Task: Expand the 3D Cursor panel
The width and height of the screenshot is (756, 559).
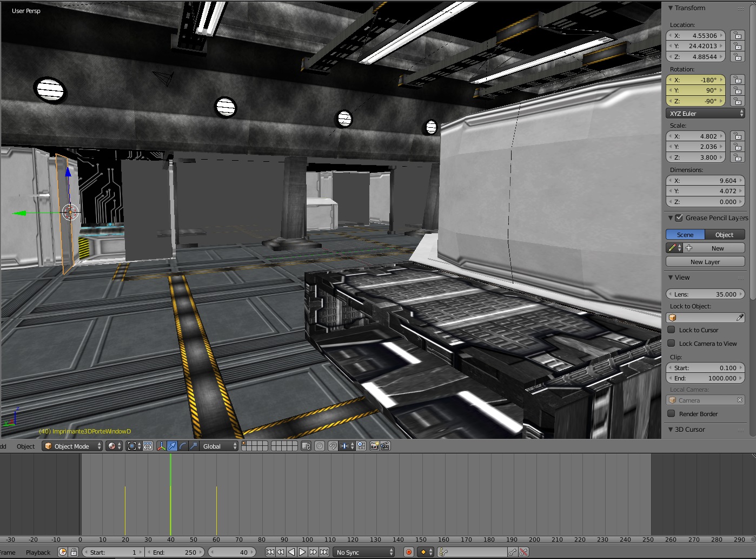Action: pos(671,429)
